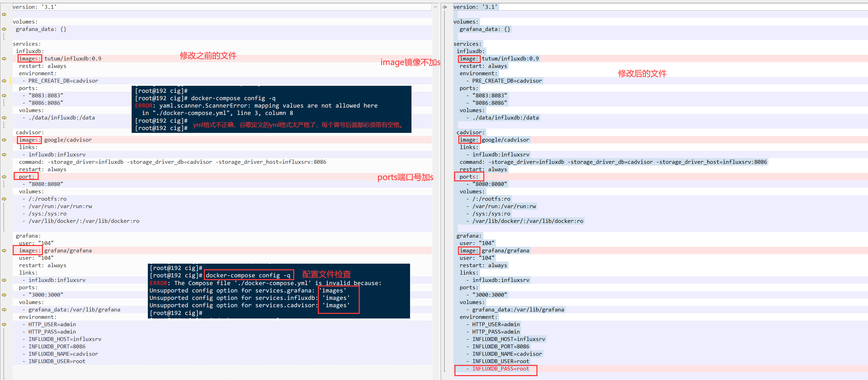Click the gutter arrow beside left ./data/influxdb:/data
The height and width of the screenshot is (380, 868).
[x=4, y=118]
